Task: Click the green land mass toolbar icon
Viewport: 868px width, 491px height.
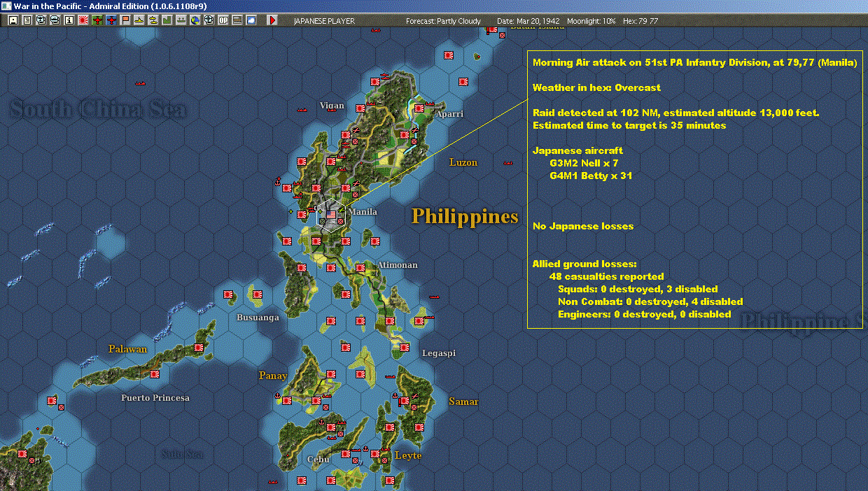Action: coord(167,20)
